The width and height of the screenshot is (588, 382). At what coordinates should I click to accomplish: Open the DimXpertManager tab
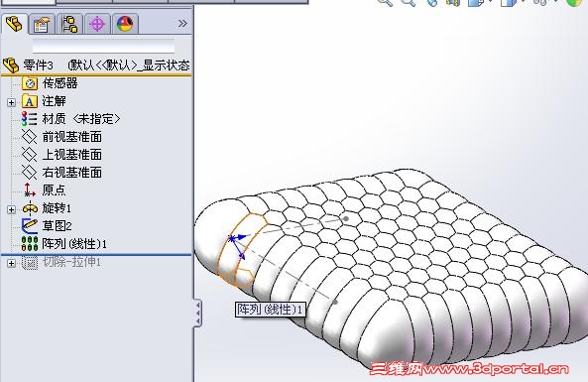[97, 25]
